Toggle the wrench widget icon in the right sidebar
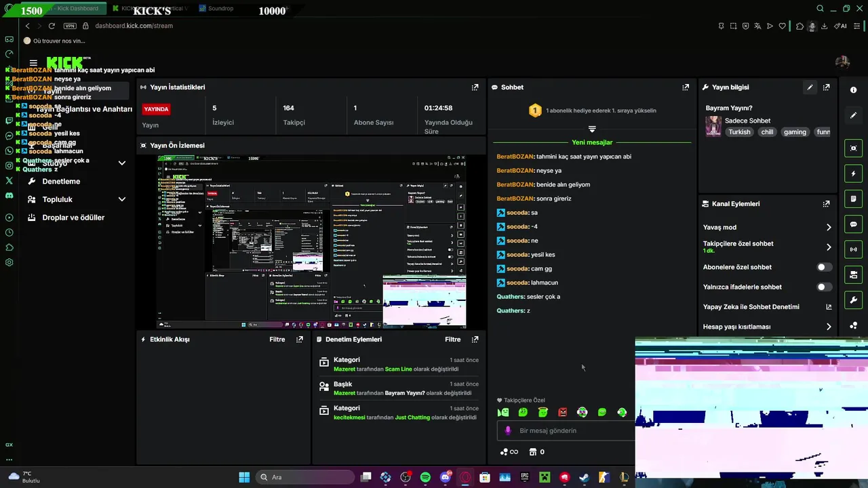This screenshot has width=868, height=488. point(853,300)
